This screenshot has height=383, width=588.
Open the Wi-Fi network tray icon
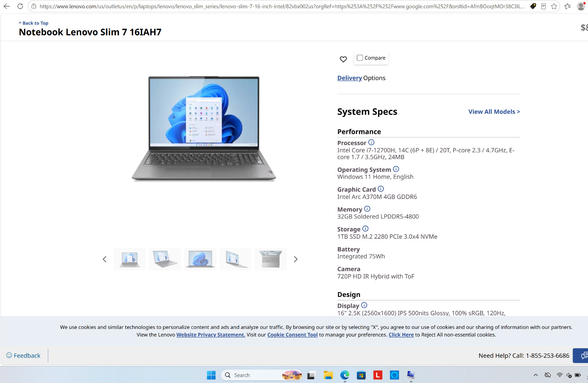point(559,375)
